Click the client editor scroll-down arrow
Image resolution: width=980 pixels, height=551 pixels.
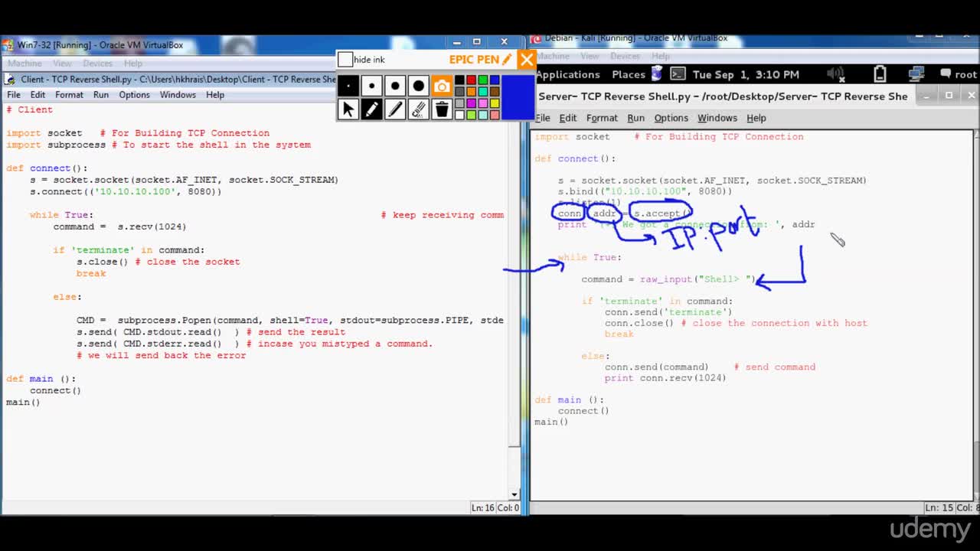click(514, 494)
